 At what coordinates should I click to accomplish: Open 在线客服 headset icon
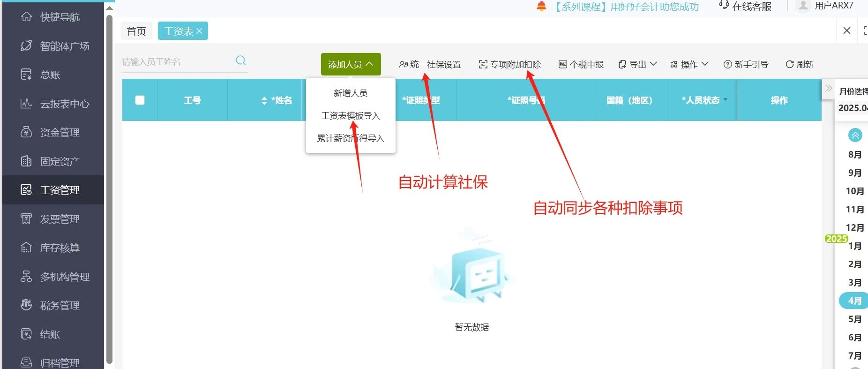(x=724, y=5)
